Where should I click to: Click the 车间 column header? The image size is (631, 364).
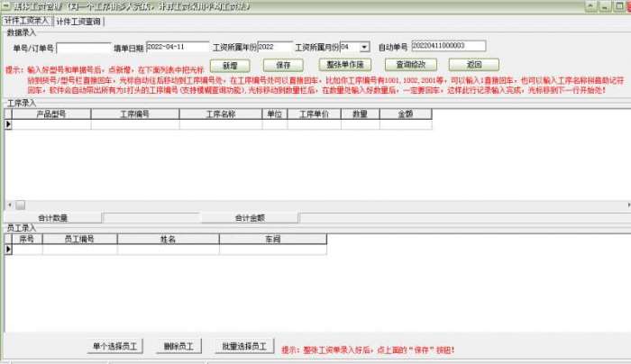pyautogui.click(x=273, y=240)
